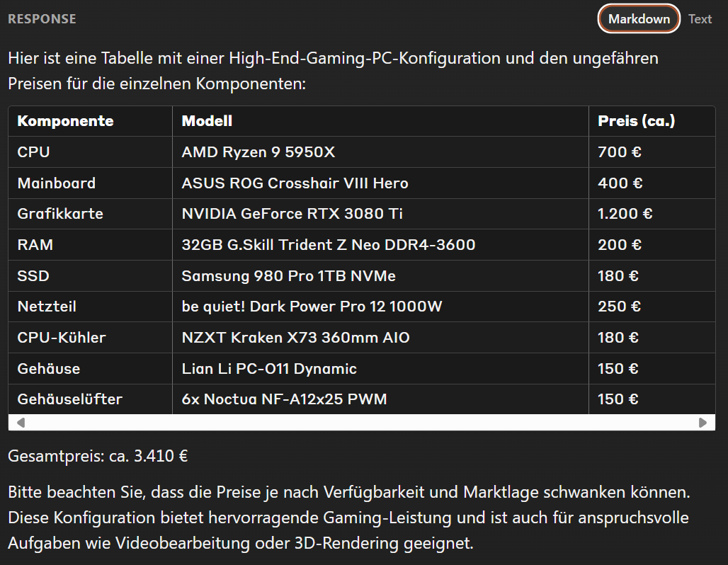Click the RESPONSE section heading

coord(42,19)
